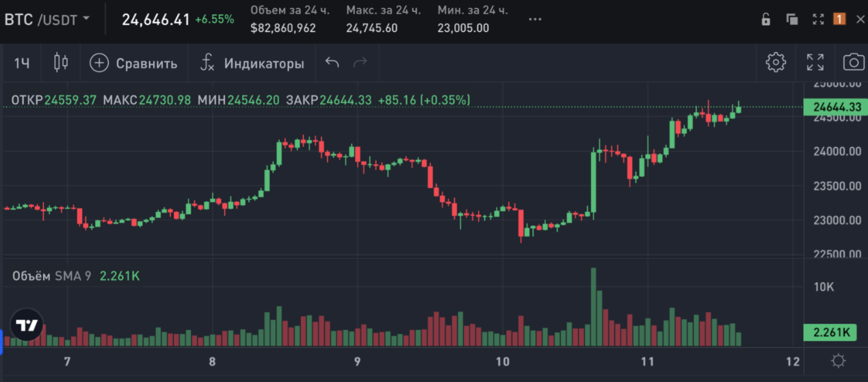Click the Compare plus icon
Screen dimensions: 868x382
pos(99,63)
